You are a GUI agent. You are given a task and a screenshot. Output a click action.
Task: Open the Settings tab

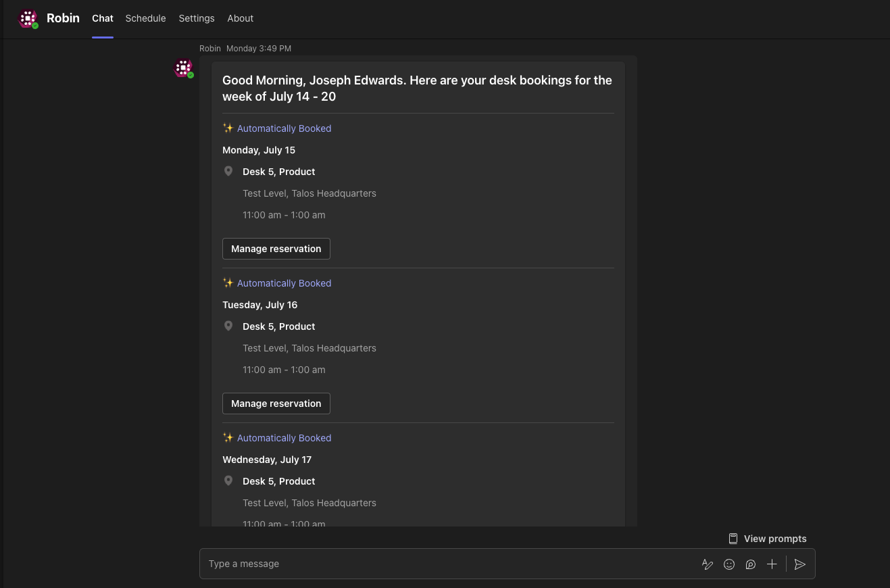[x=197, y=18]
